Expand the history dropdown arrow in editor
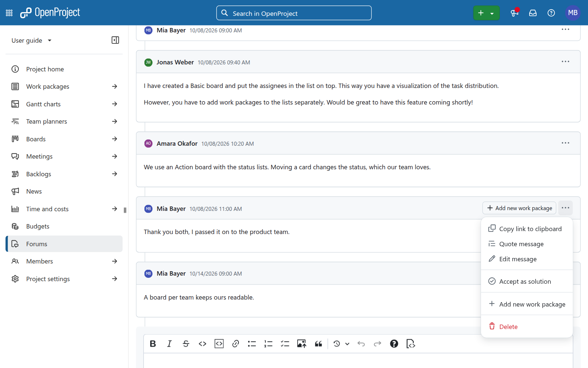This screenshot has width=588, height=368. (347, 344)
